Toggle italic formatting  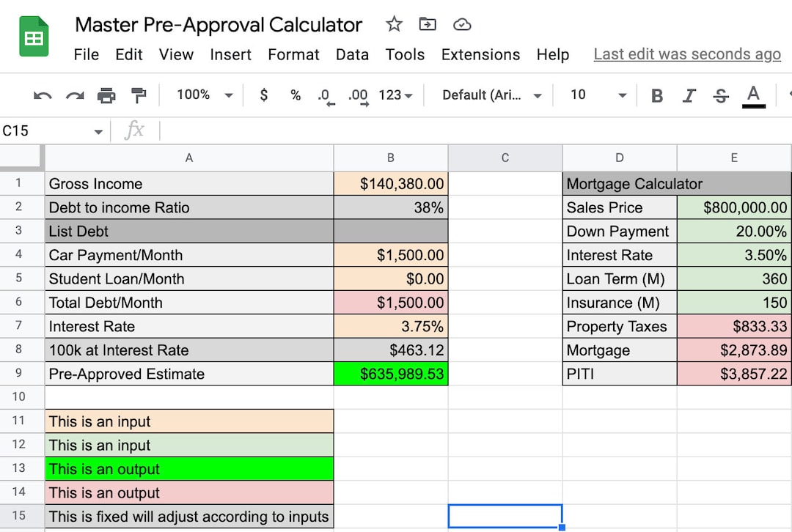[689, 95]
